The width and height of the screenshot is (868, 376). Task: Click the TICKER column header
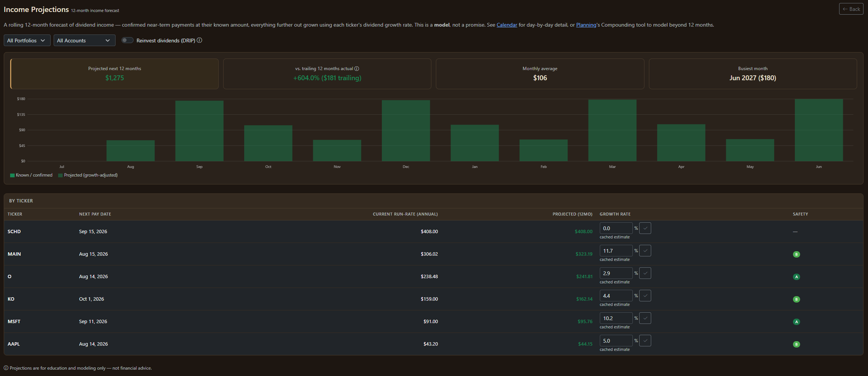coord(15,214)
